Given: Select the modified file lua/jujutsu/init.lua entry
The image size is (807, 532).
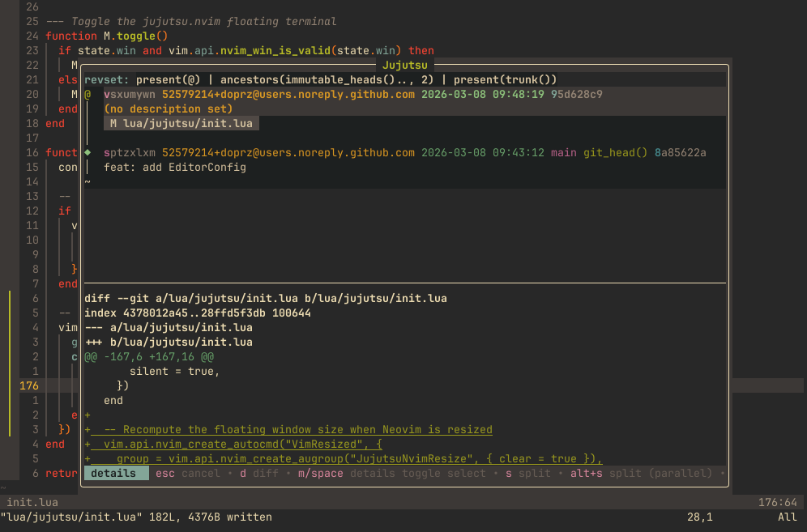Looking at the screenshot, I should [181, 123].
